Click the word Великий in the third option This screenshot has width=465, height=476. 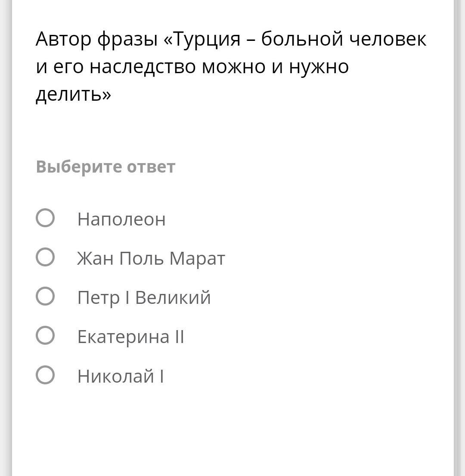(x=173, y=297)
